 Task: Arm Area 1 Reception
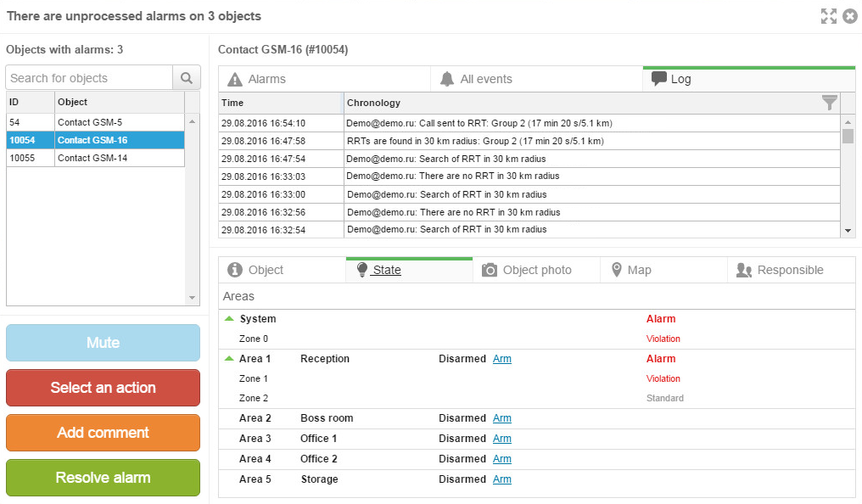(502, 359)
